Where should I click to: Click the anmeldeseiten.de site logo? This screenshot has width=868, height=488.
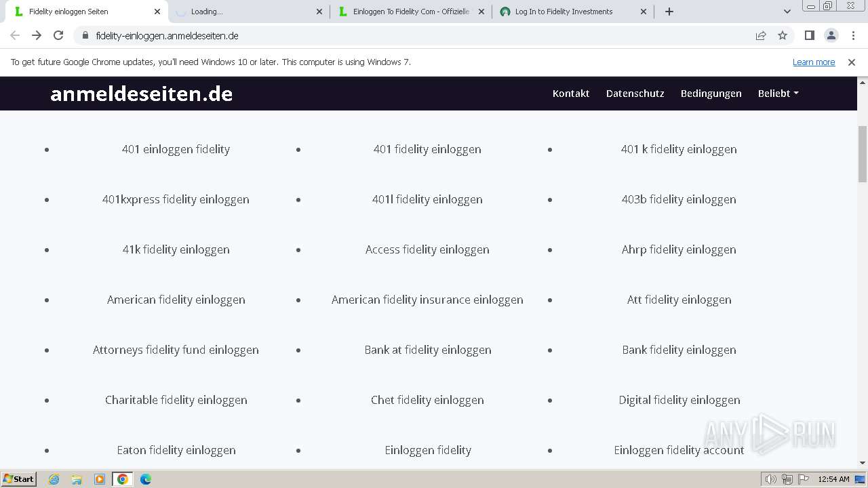point(141,94)
